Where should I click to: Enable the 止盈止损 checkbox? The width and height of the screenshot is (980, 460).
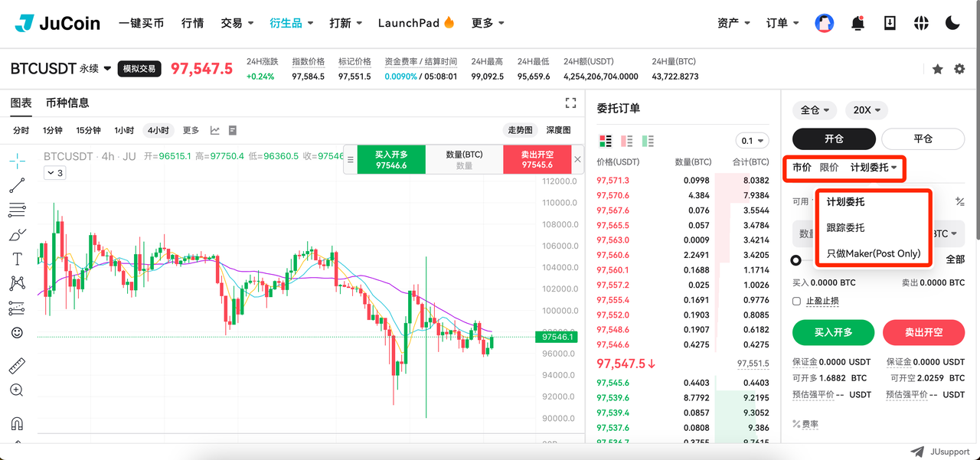(x=797, y=301)
